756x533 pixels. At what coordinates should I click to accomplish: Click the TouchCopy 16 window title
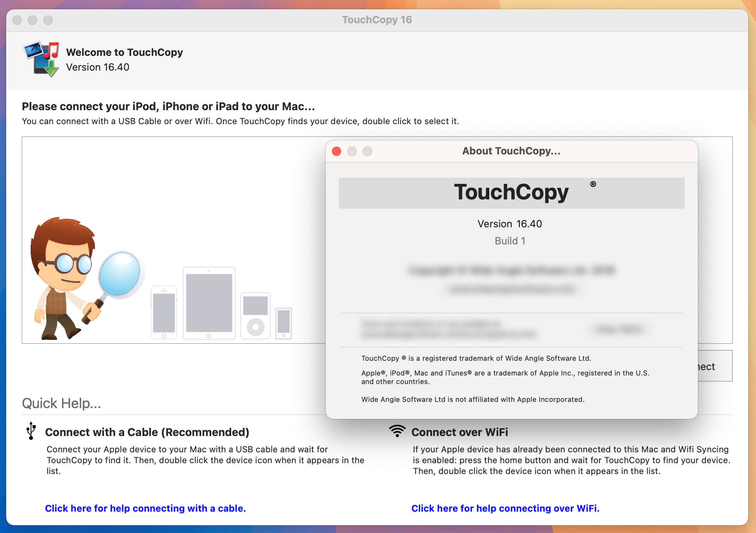click(377, 20)
